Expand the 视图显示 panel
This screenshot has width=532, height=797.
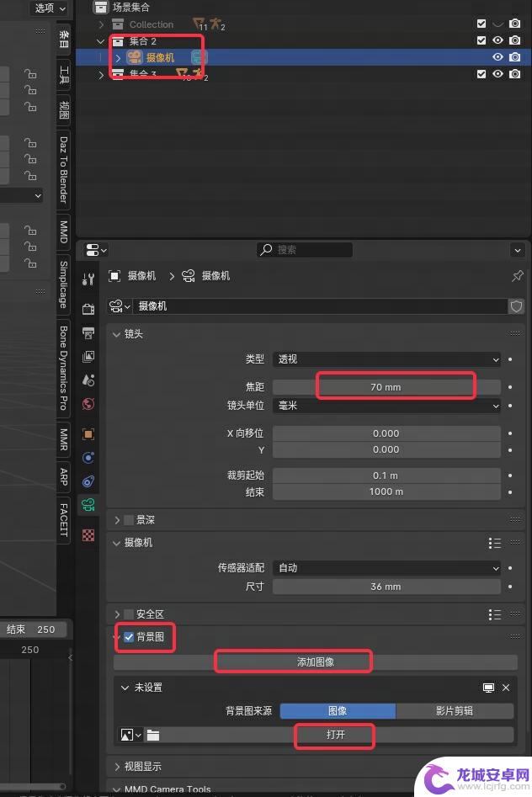[117, 767]
